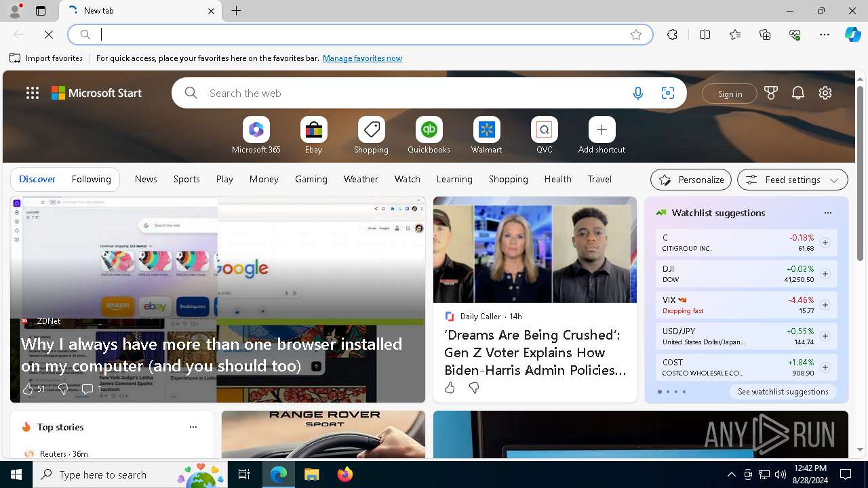Image resolution: width=868 pixels, height=488 pixels.
Task: Like the Daily Caller article
Action: (x=450, y=388)
